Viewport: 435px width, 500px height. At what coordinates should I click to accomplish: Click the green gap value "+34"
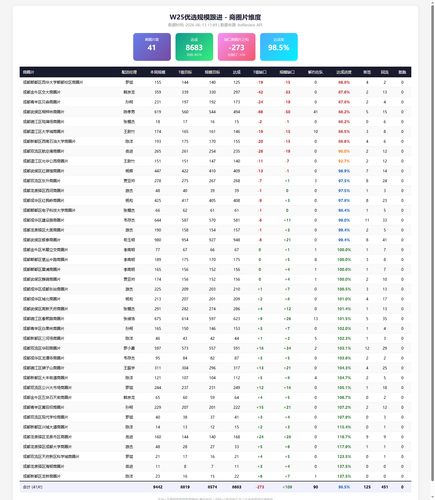pyautogui.click(x=287, y=348)
